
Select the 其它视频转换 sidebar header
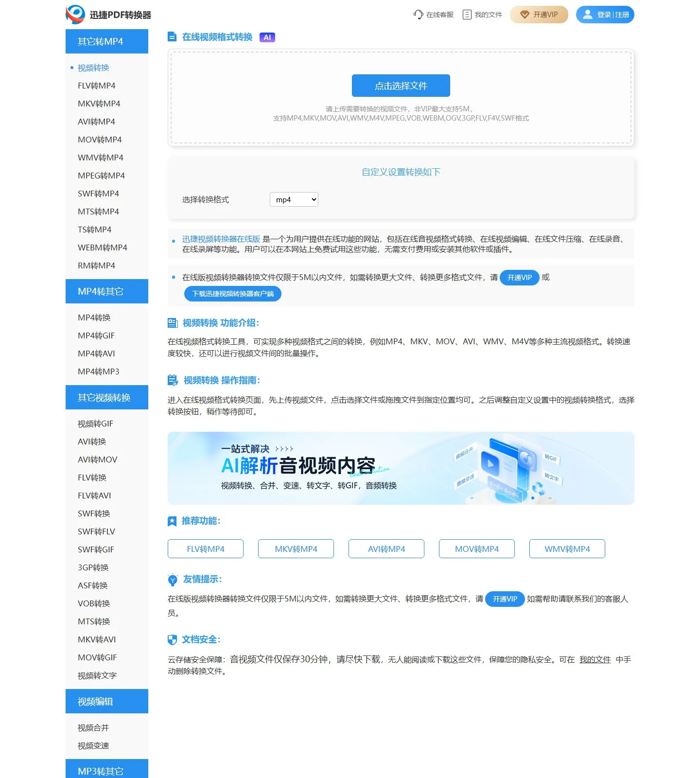[107, 397]
